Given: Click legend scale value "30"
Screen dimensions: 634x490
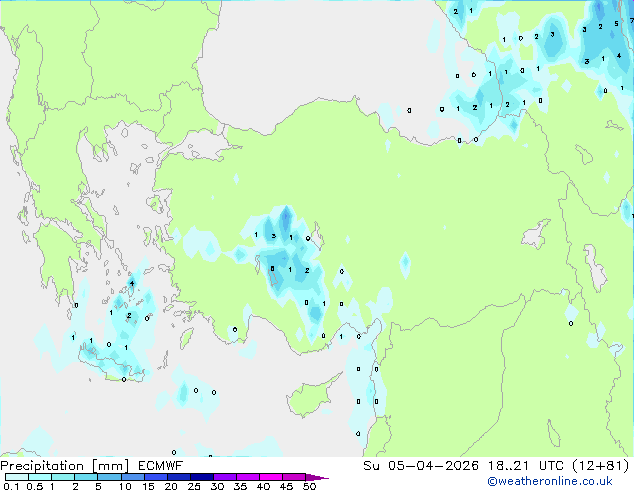Looking at the screenshot, I should click(217, 486).
